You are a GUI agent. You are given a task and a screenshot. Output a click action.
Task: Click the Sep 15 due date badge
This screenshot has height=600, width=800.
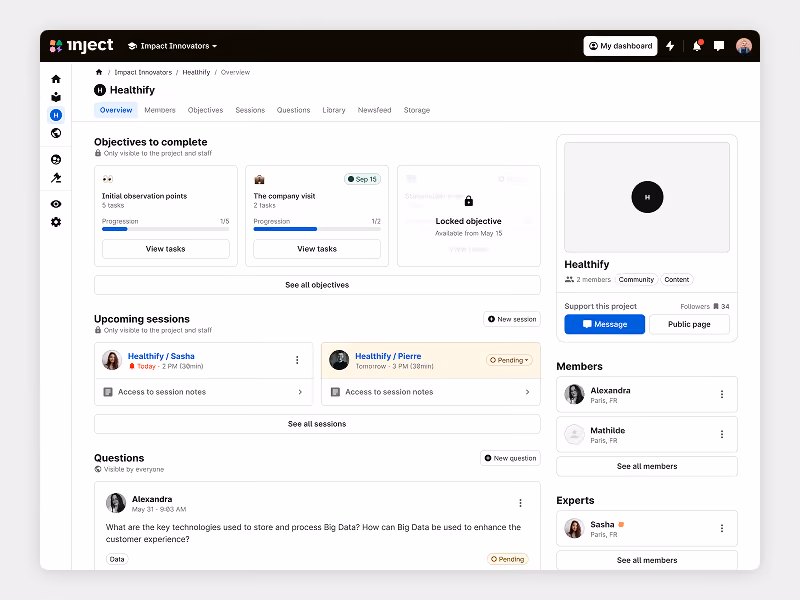point(362,179)
